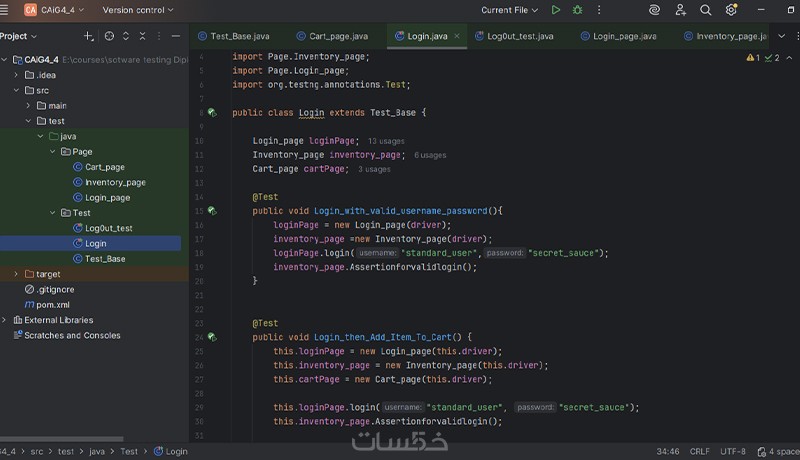The image size is (800, 460).
Task: Open Test_Base class in the Project tree
Action: coord(99,259)
